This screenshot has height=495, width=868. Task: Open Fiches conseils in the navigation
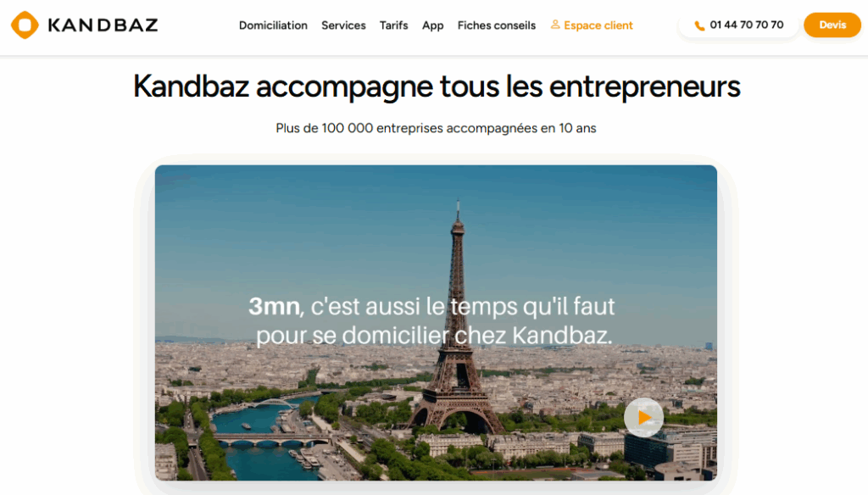[x=497, y=25]
